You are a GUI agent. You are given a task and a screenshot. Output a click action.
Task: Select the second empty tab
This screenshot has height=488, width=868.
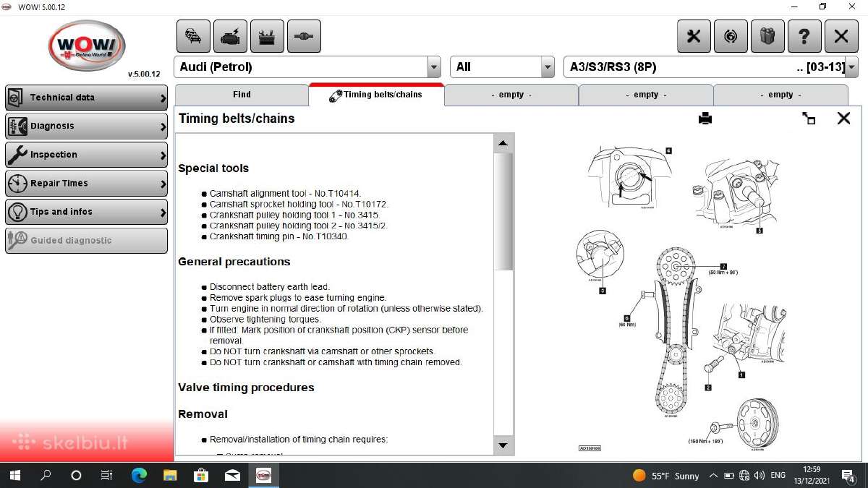tap(645, 95)
